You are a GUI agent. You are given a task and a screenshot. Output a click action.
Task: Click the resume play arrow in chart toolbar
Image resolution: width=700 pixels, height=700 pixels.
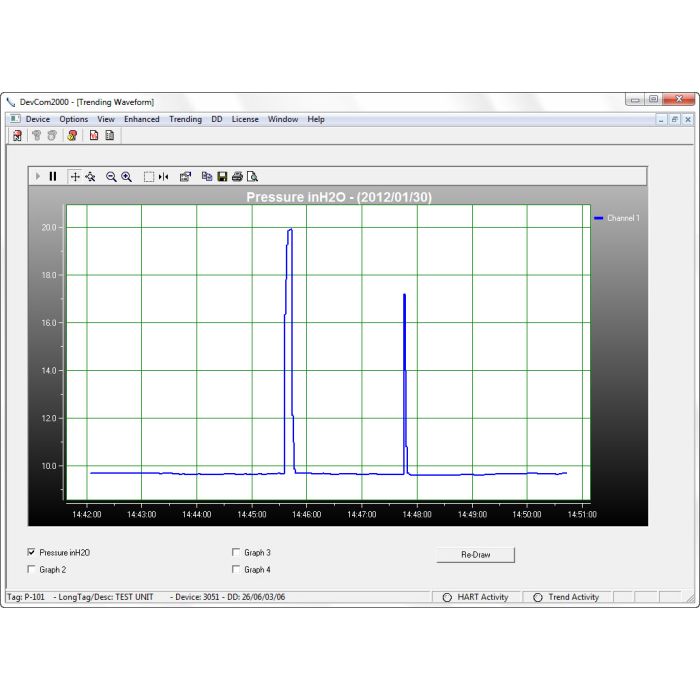click(x=38, y=176)
